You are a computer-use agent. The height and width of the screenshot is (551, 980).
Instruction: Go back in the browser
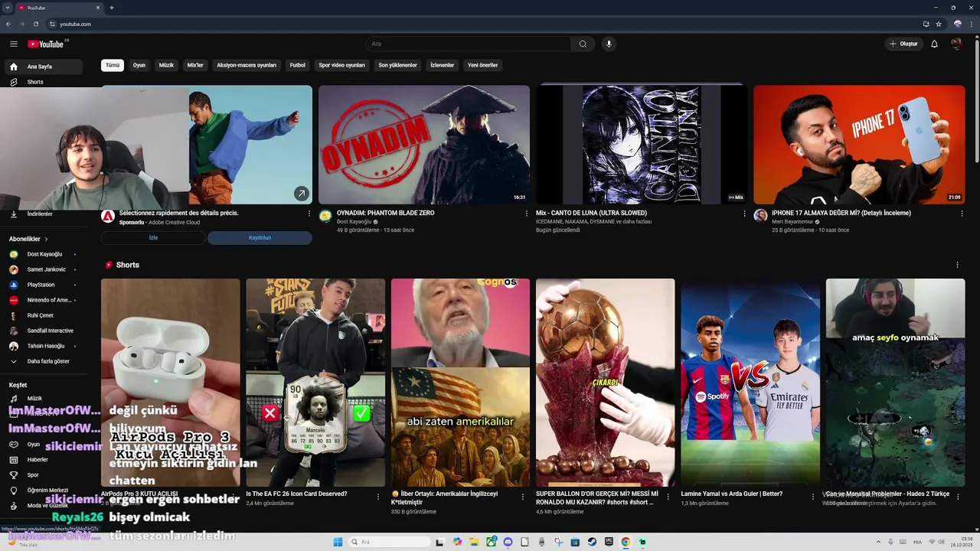click(x=8, y=24)
